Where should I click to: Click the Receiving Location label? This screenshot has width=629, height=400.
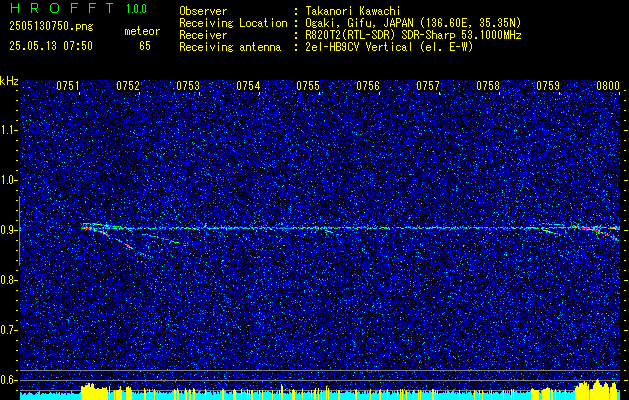click(233, 23)
